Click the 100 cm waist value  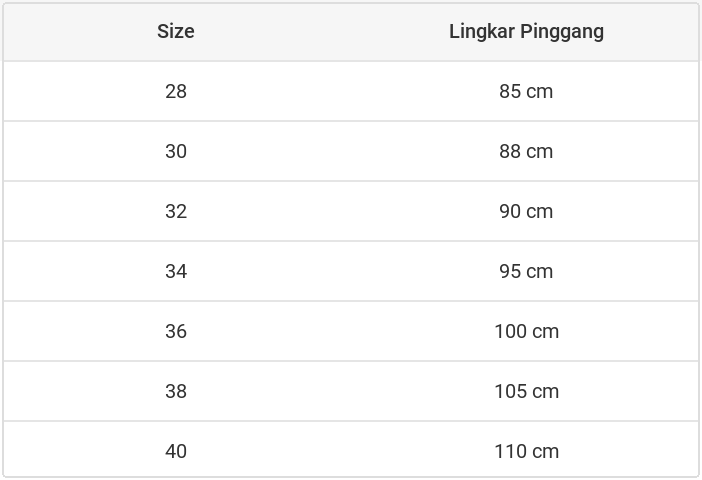[x=526, y=331]
